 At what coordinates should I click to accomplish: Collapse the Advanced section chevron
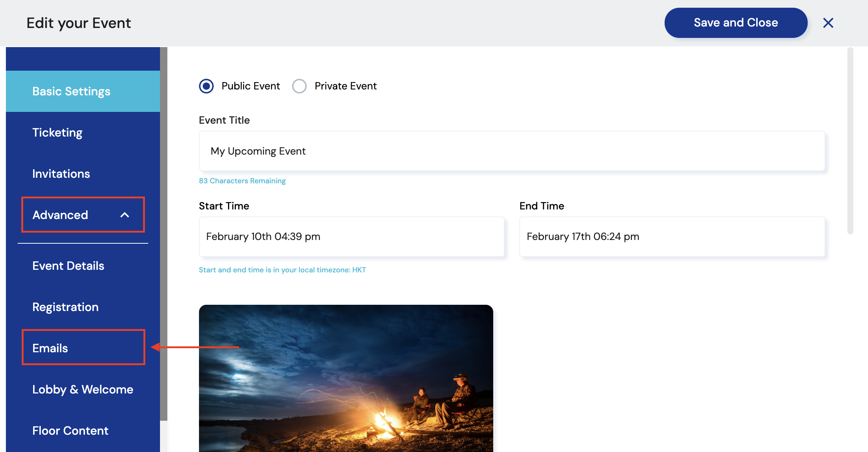point(125,215)
